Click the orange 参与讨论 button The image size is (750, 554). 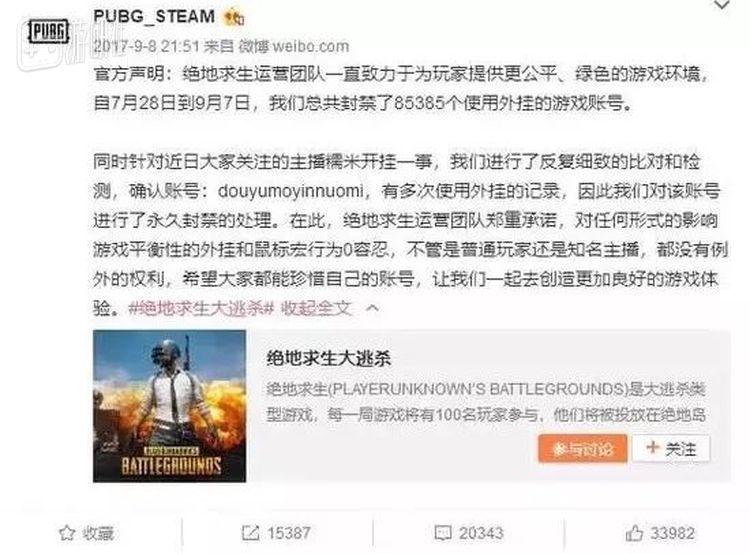pos(582,449)
